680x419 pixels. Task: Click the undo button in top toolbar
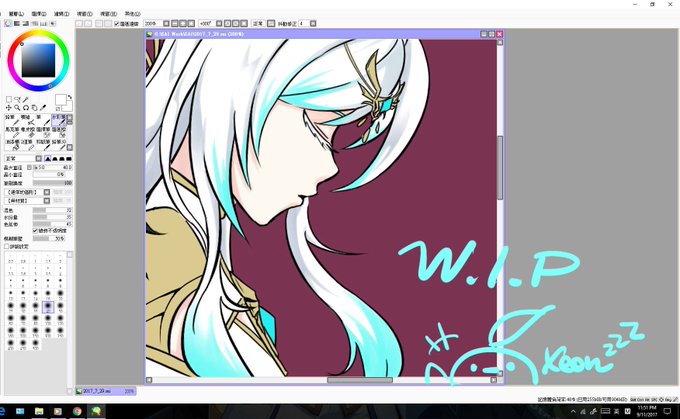pyautogui.click(x=79, y=23)
